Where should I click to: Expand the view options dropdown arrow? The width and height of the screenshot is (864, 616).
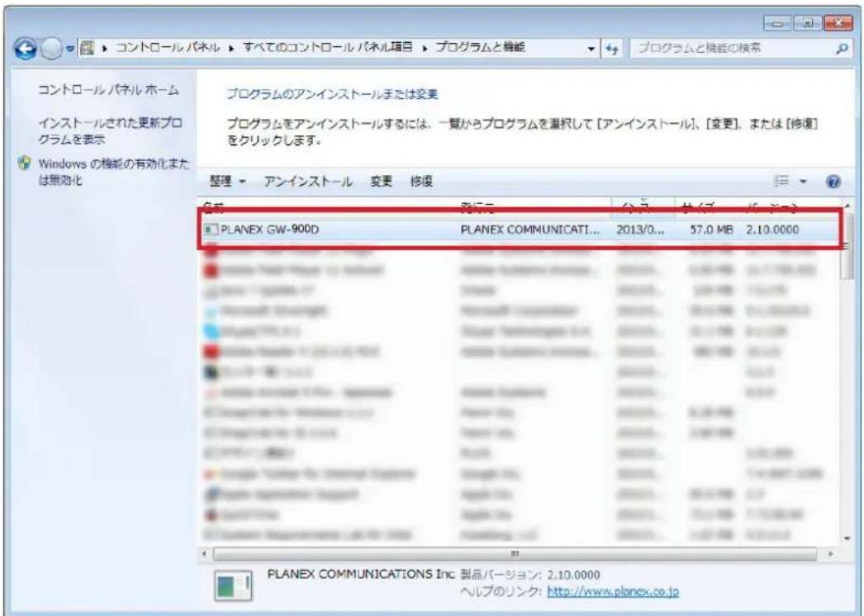803,182
